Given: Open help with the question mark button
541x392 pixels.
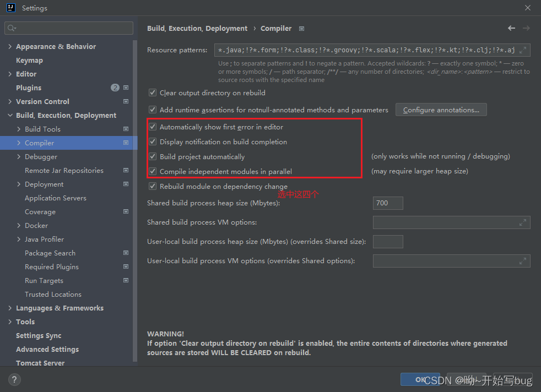Looking at the screenshot, I should pyautogui.click(x=14, y=379).
